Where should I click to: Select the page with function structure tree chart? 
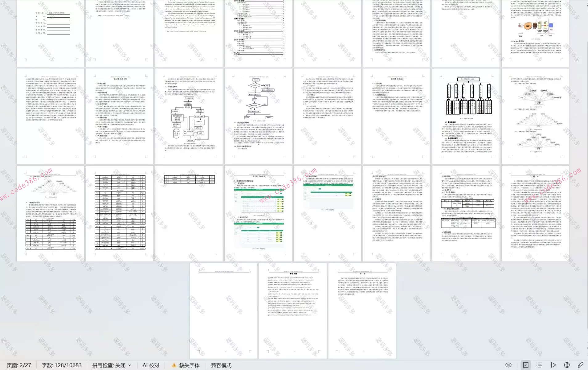pyautogui.click(x=466, y=116)
